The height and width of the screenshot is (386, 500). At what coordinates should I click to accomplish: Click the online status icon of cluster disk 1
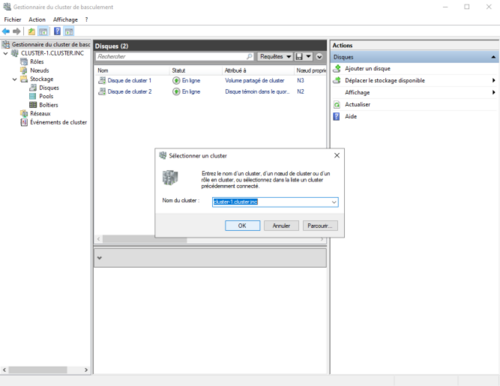click(x=176, y=80)
